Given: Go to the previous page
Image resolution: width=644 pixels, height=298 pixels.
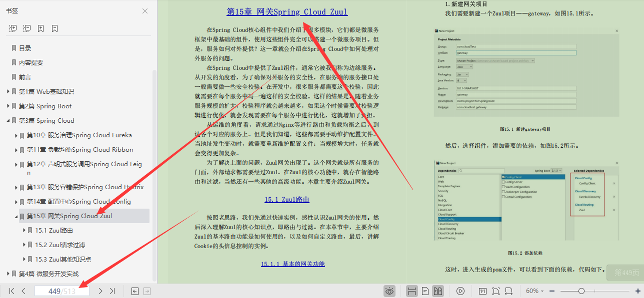Looking at the screenshot, I should [23, 291].
